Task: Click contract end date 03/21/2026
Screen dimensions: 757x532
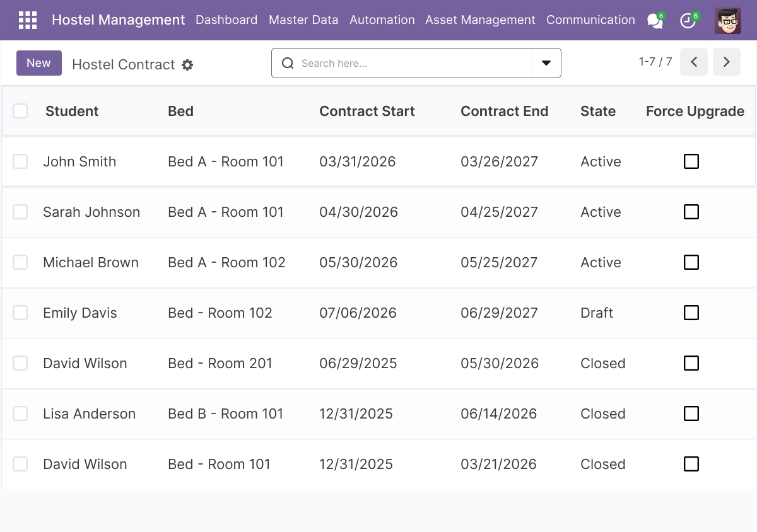Action: (x=498, y=464)
